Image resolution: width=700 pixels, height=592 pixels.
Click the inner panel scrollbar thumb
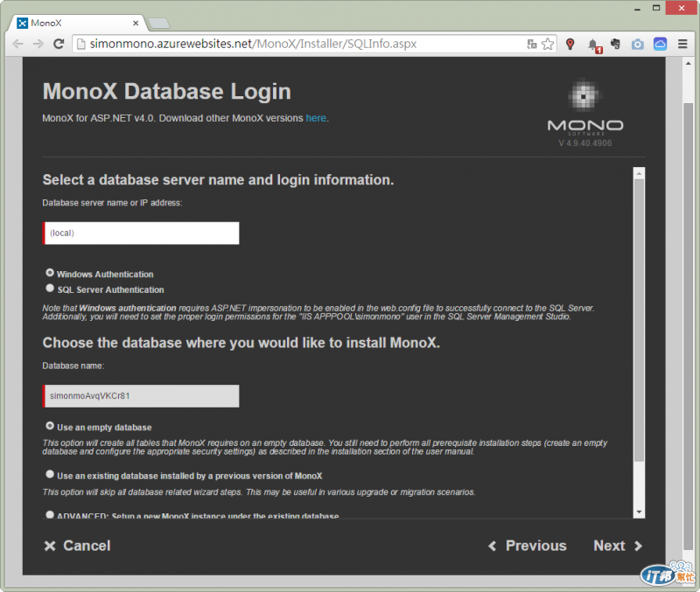[639, 320]
